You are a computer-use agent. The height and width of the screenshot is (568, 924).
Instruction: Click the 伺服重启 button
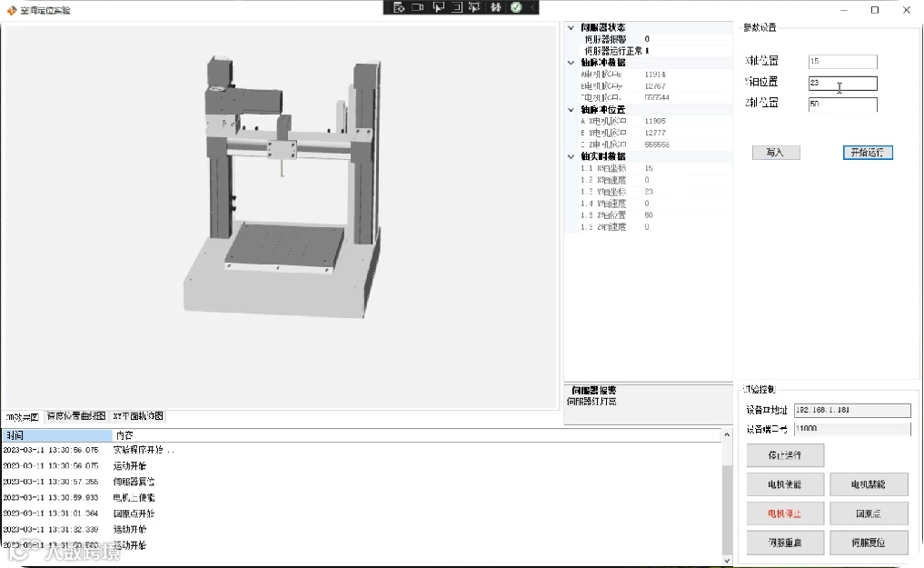click(785, 543)
